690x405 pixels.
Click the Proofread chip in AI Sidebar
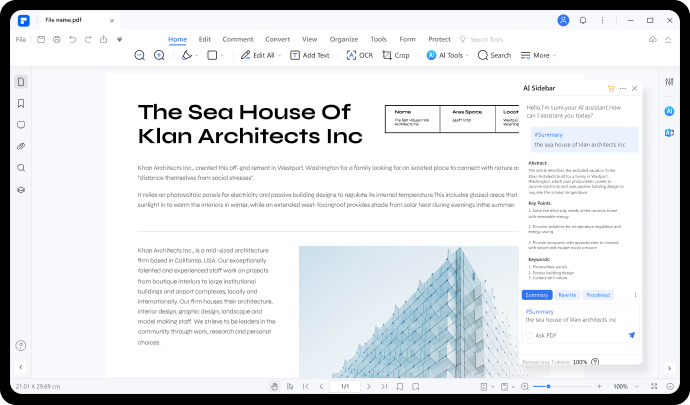(598, 295)
